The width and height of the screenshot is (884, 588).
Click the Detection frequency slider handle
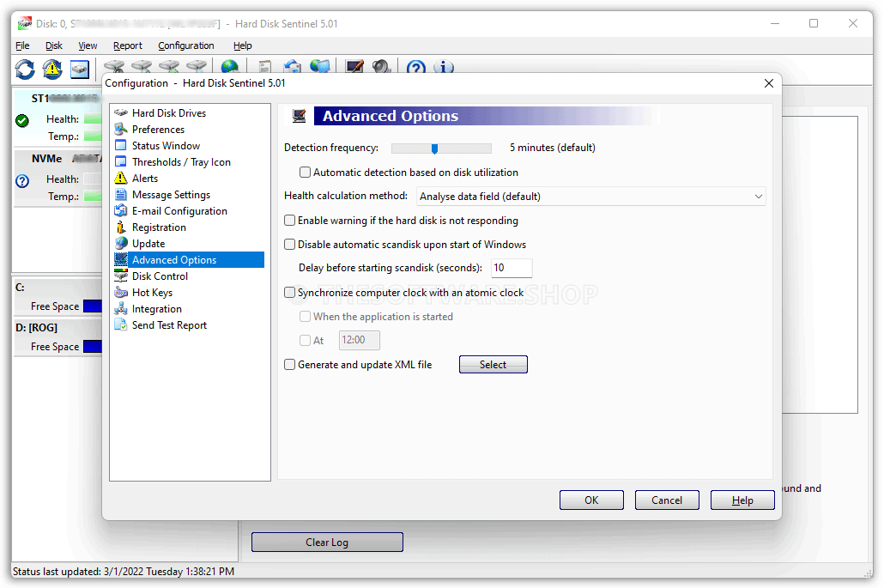click(x=434, y=149)
